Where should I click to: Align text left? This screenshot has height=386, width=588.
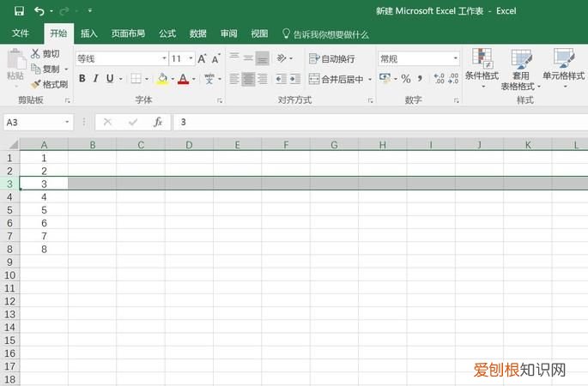coord(234,79)
